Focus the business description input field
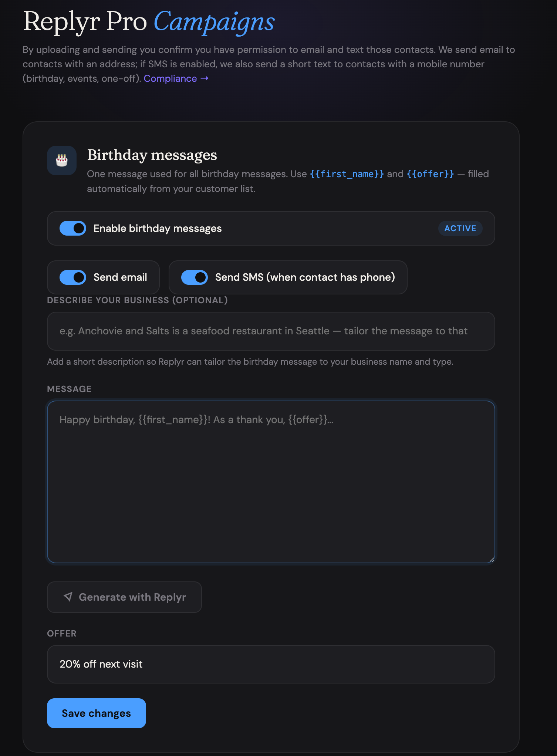 point(271,331)
